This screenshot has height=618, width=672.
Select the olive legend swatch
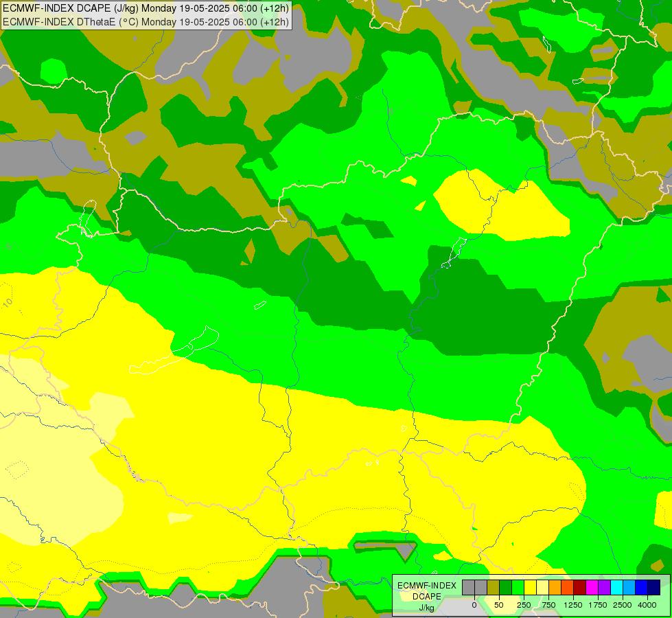point(494,588)
